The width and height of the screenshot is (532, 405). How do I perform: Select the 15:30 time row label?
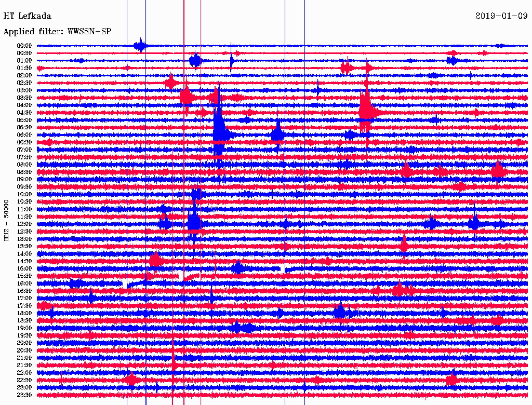(x=24, y=276)
